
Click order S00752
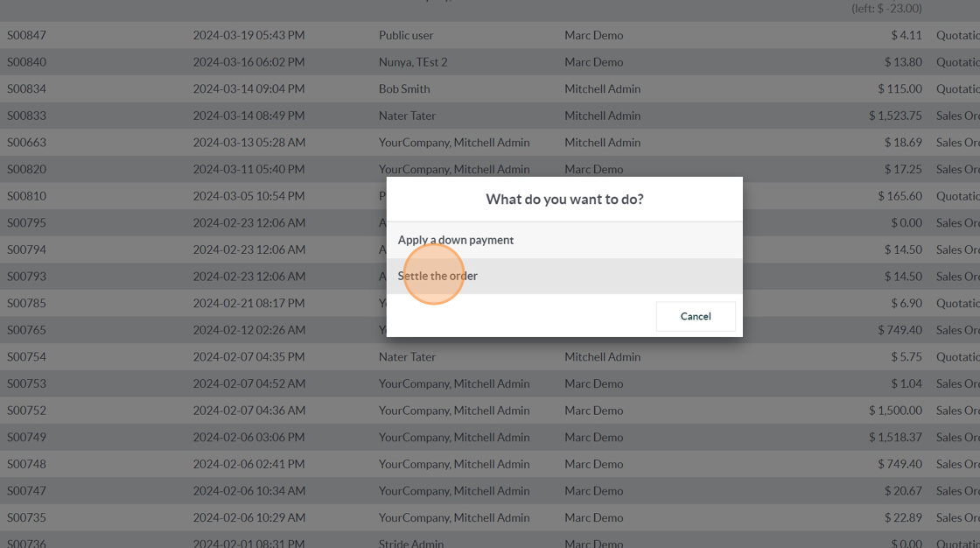point(26,411)
